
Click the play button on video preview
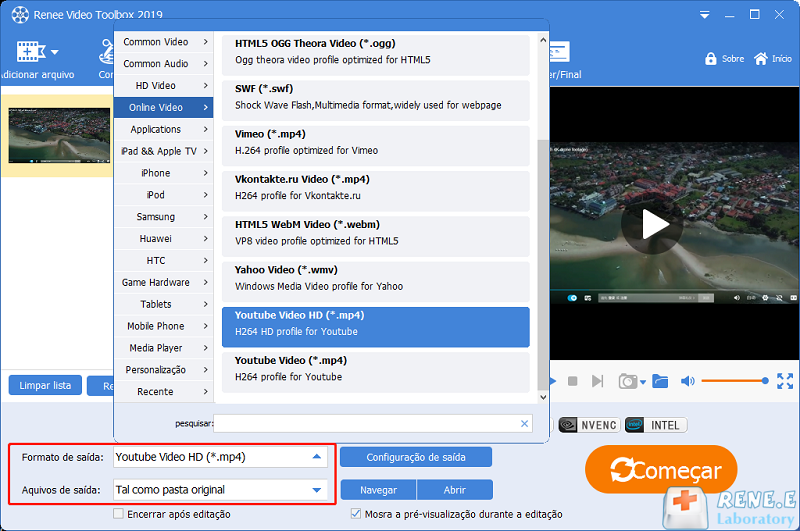click(x=652, y=224)
